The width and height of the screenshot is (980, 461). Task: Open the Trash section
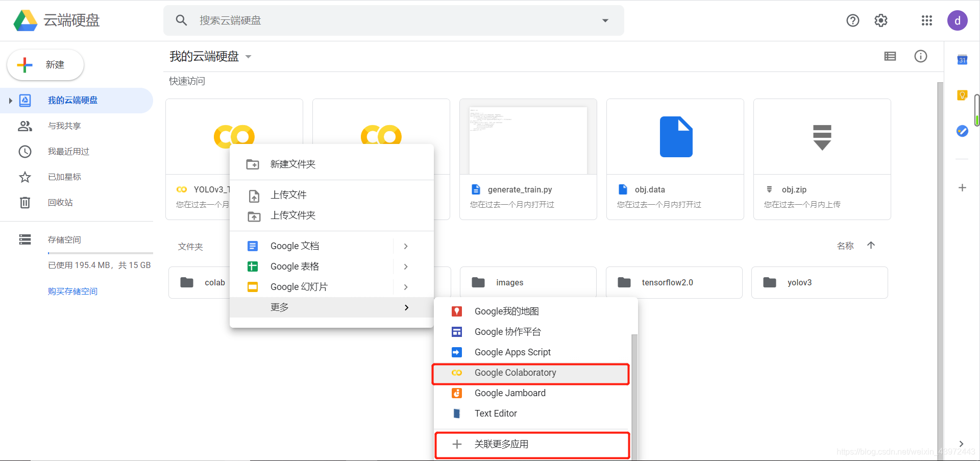60,203
